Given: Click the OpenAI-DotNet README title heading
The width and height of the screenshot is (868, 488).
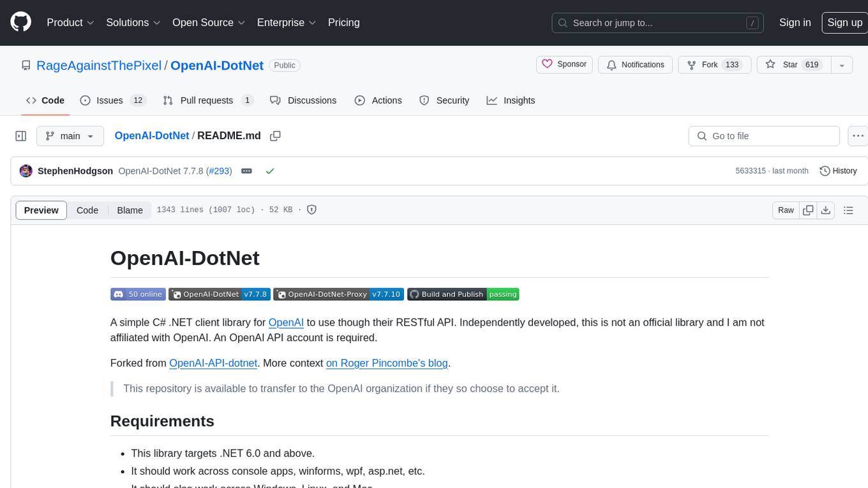Looking at the screenshot, I should pos(185,258).
